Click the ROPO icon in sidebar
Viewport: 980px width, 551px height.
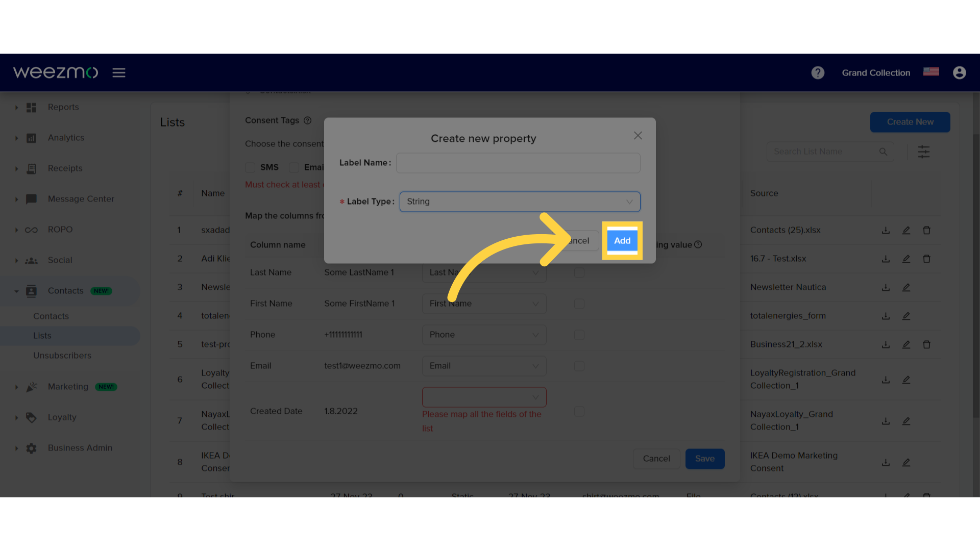pos(32,229)
